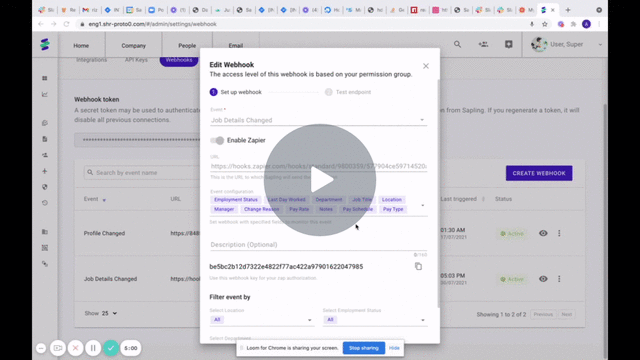Open the Event dropdown showing Job Details Changed
This screenshot has height=360, width=640.
[x=318, y=120]
